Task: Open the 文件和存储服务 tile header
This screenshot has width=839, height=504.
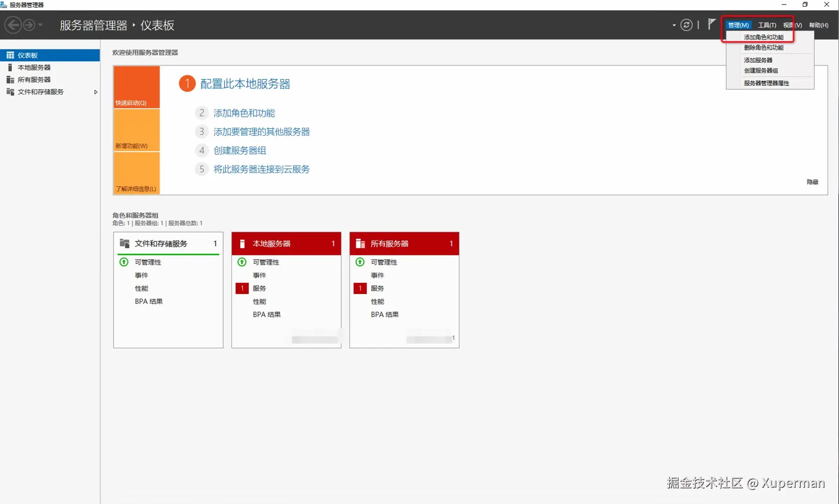Action: pos(168,244)
